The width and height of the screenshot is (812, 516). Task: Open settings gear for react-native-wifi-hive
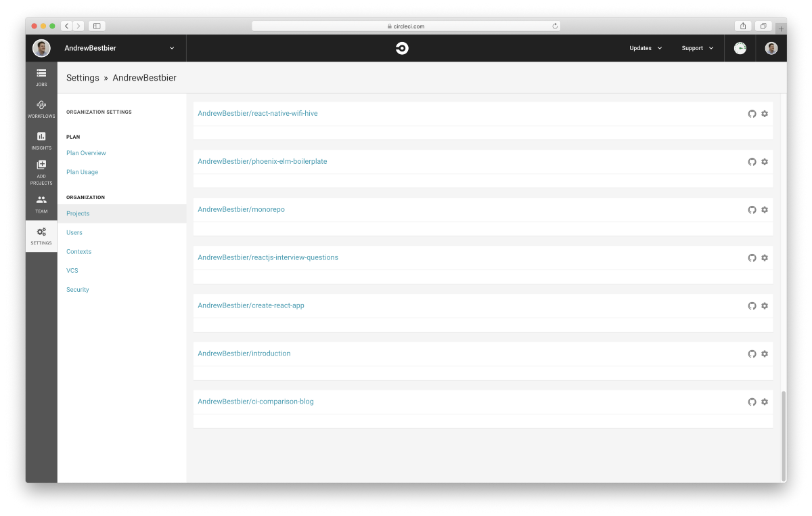(765, 114)
